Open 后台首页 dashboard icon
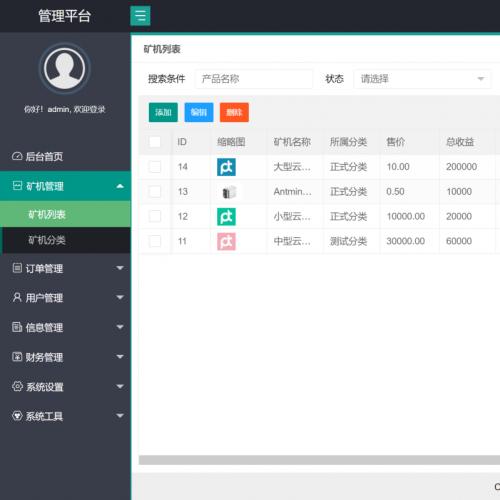 (x=17, y=156)
